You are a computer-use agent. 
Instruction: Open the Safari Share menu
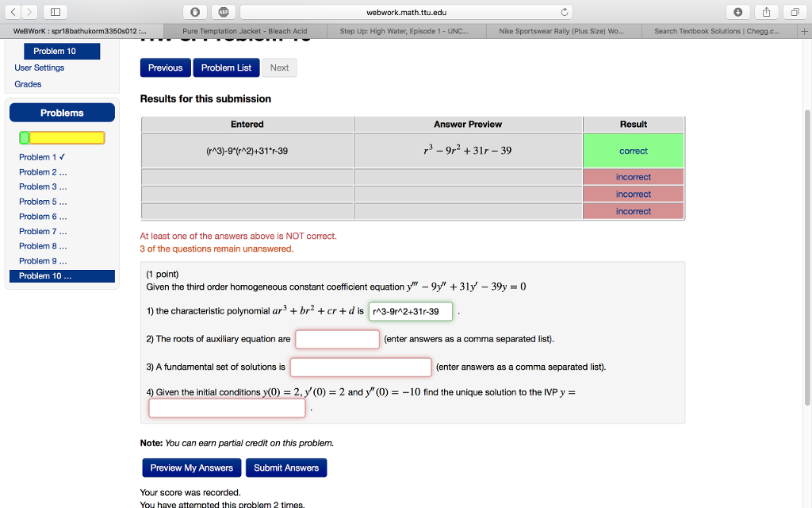coord(766,12)
